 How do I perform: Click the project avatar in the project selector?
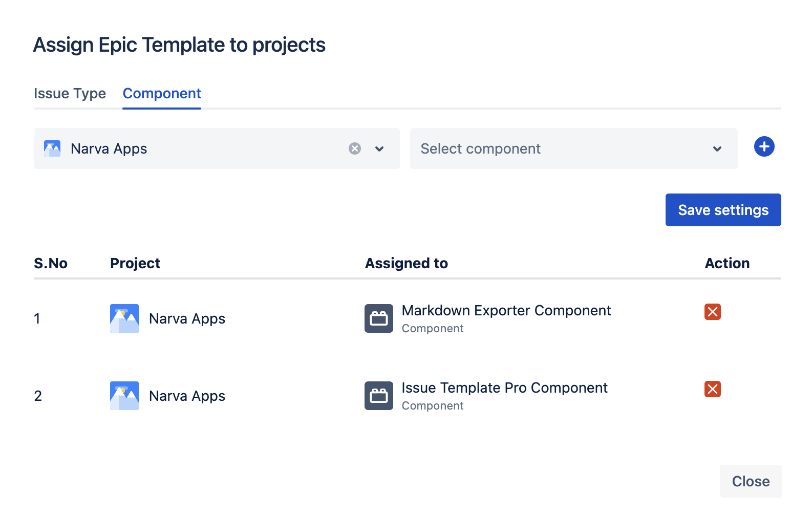(x=52, y=148)
